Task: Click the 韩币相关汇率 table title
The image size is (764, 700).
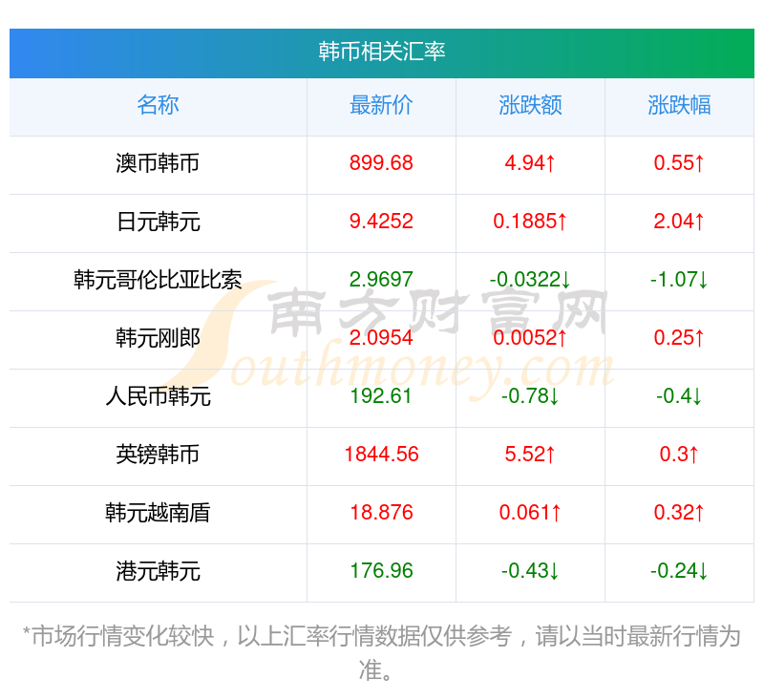Action: (x=381, y=52)
